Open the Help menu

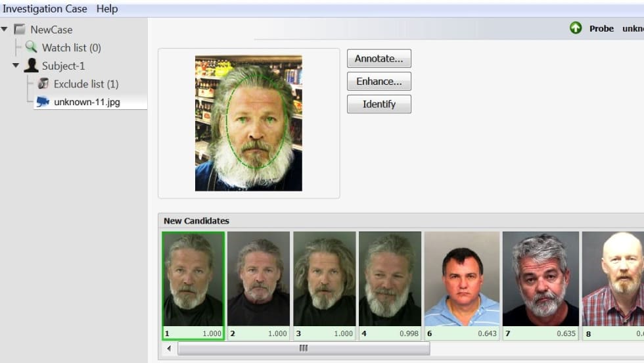point(107,9)
